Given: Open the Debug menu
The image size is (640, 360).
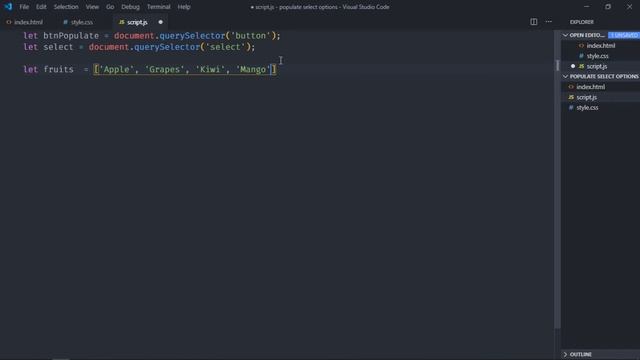Looking at the screenshot, I should pyautogui.click(x=130, y=7).
